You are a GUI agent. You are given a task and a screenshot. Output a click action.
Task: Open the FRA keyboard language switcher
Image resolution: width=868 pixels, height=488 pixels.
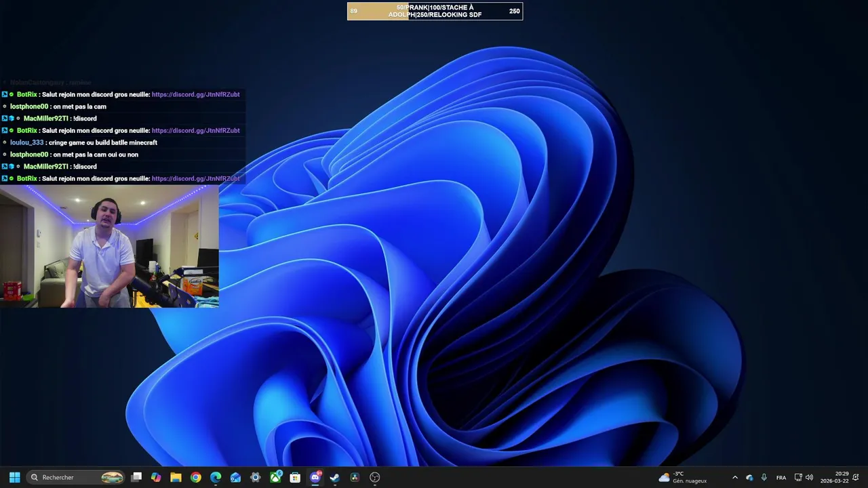click(781, 477)
